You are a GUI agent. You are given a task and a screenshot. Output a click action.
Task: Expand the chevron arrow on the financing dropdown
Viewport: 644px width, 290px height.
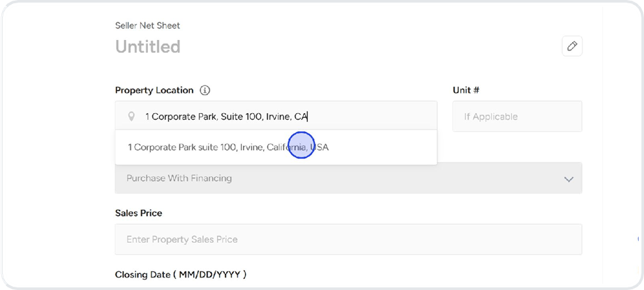click(x=569, y=179)
